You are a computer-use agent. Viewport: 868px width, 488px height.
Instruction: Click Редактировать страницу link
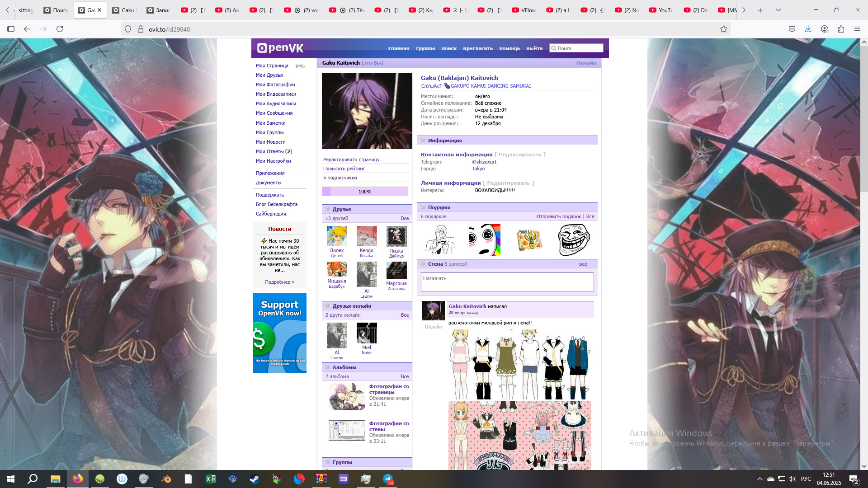(x=351, y=160)
